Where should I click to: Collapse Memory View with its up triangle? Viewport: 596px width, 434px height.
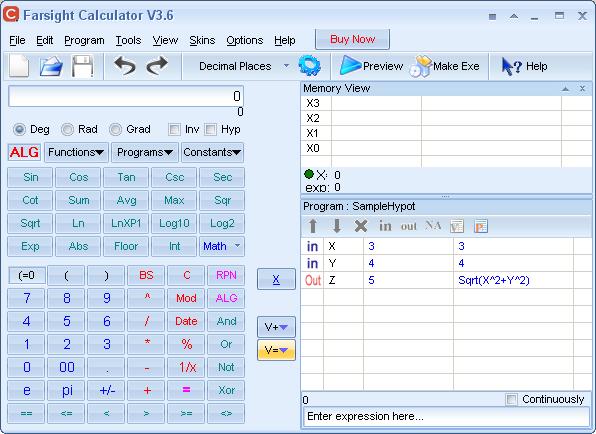(565, 89)
